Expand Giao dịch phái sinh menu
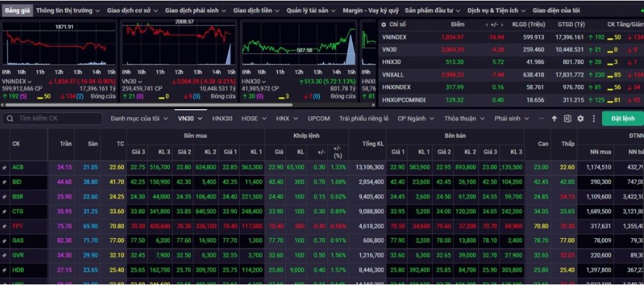644x285 pixels. click(196, 11)
